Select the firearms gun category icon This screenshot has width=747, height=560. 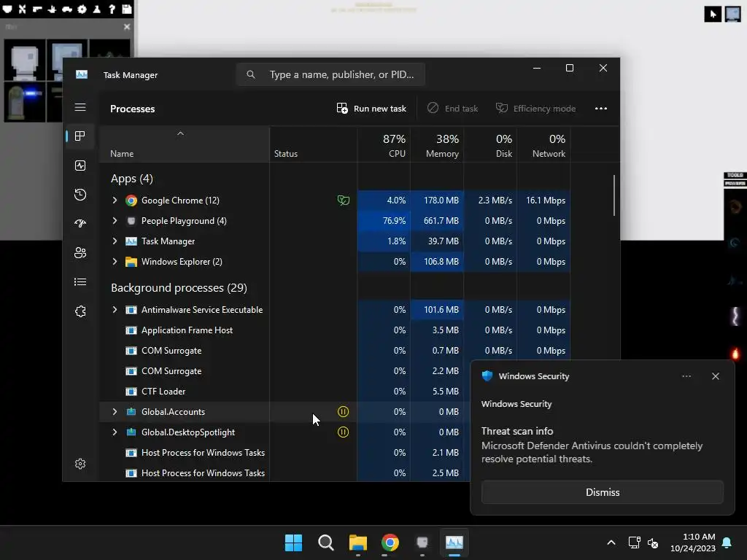(36, 9)
